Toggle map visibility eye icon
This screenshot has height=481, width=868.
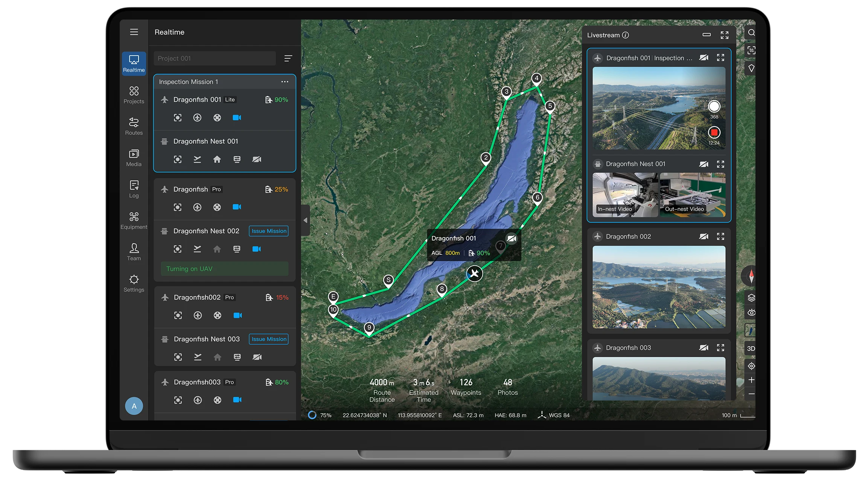coord(751,313)
